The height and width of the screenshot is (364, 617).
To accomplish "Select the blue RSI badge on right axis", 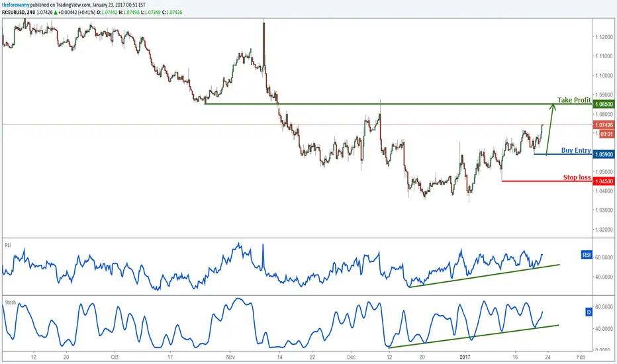I will click(587, 255).
